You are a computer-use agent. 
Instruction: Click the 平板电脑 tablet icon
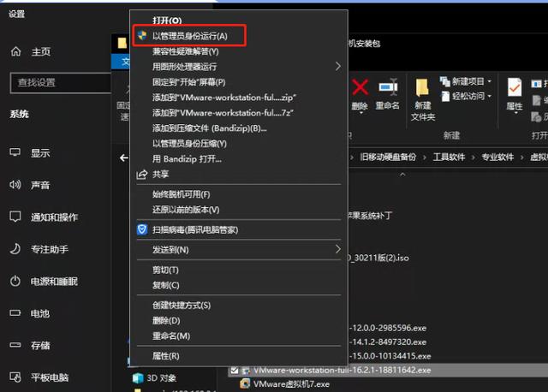[15, 377]
